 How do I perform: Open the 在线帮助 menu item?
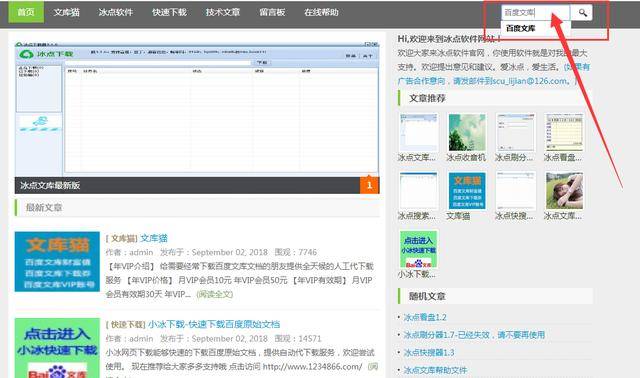click(321, 12)
